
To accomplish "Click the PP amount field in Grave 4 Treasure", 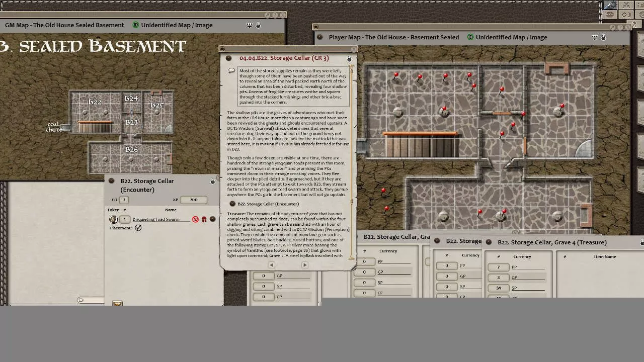I will pos(499,267).
